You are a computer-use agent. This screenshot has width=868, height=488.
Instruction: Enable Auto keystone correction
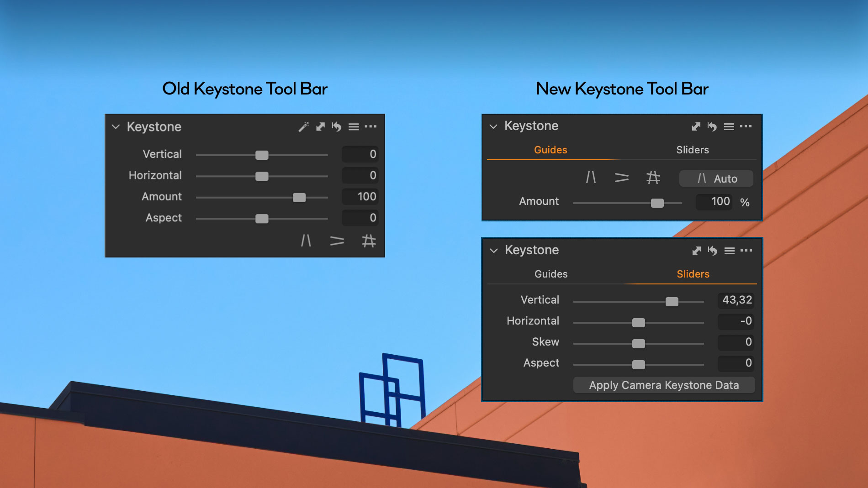(x=716, y=178)
